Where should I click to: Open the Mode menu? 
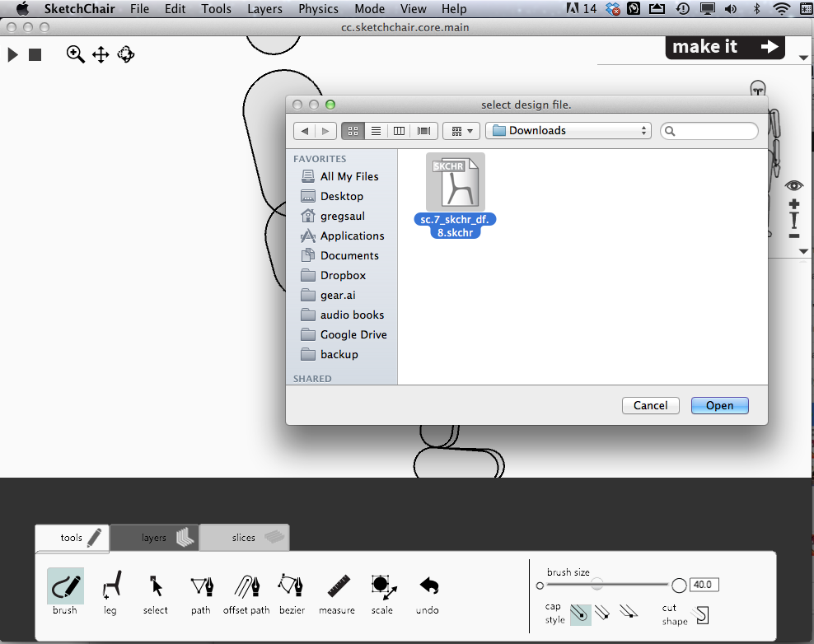point(370,9)
